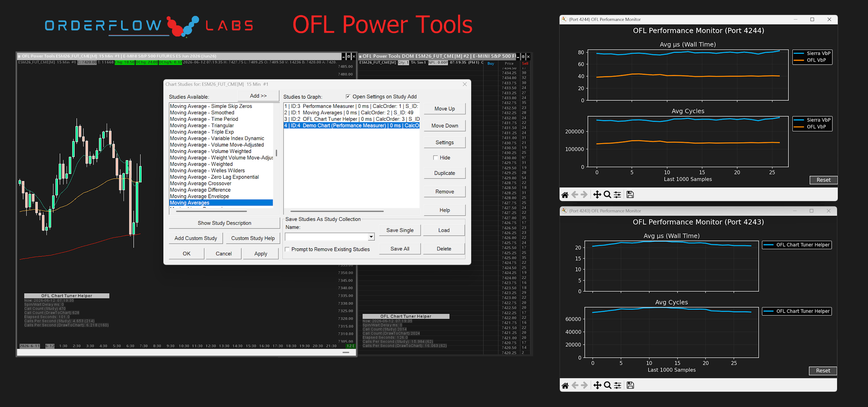Click OK in Chart Studies dialog
Viewport: 868px width, 407px height.
click(186, 254)
